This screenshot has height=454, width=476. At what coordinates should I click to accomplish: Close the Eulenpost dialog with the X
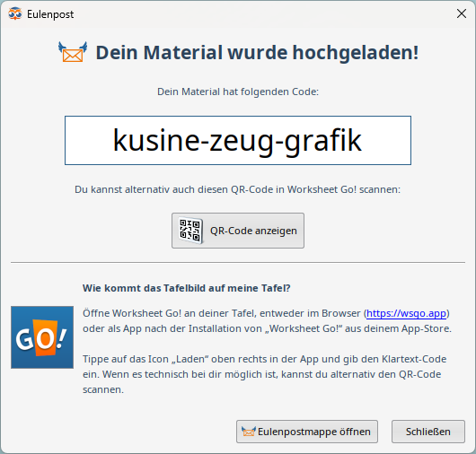pos(462,13)
